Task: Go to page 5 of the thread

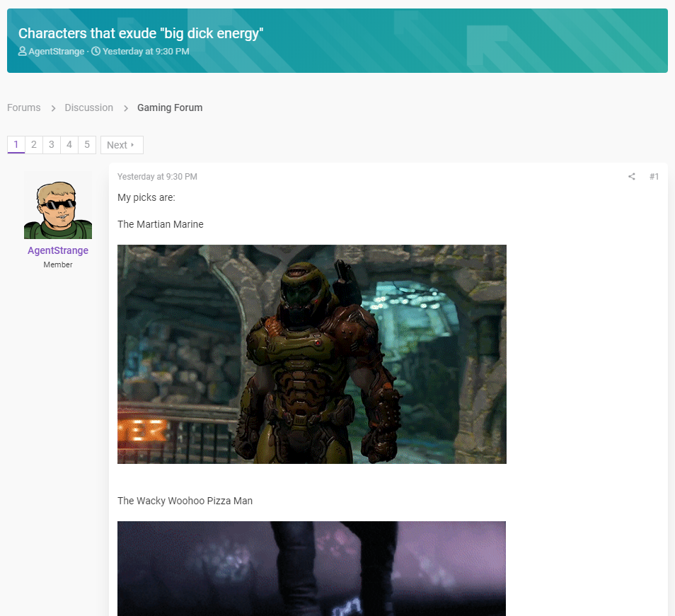Action: (x=87, y=144)
